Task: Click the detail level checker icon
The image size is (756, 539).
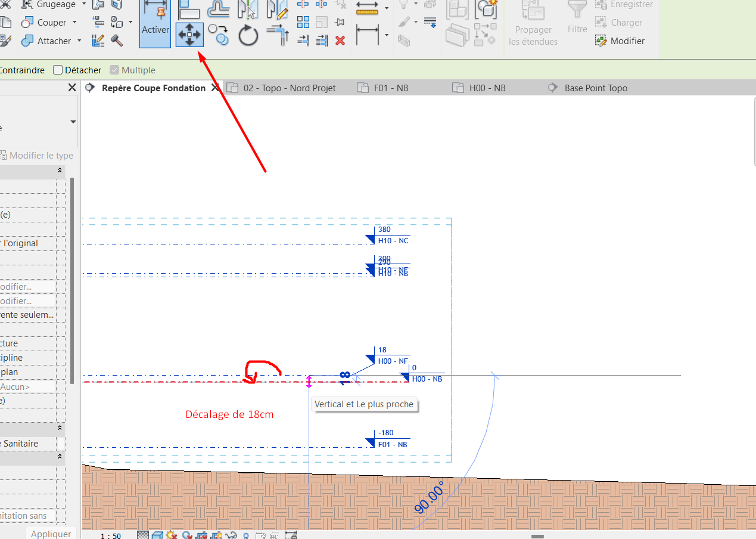Action: pos(143,535)
